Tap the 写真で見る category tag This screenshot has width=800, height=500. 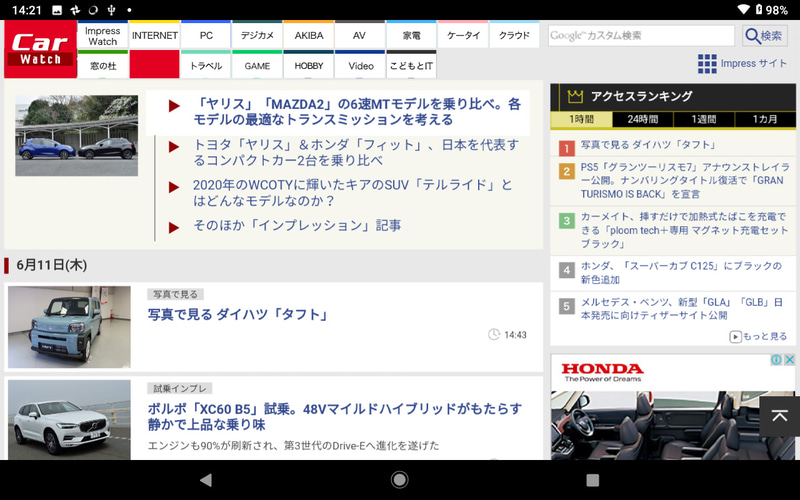coord(176,294)
